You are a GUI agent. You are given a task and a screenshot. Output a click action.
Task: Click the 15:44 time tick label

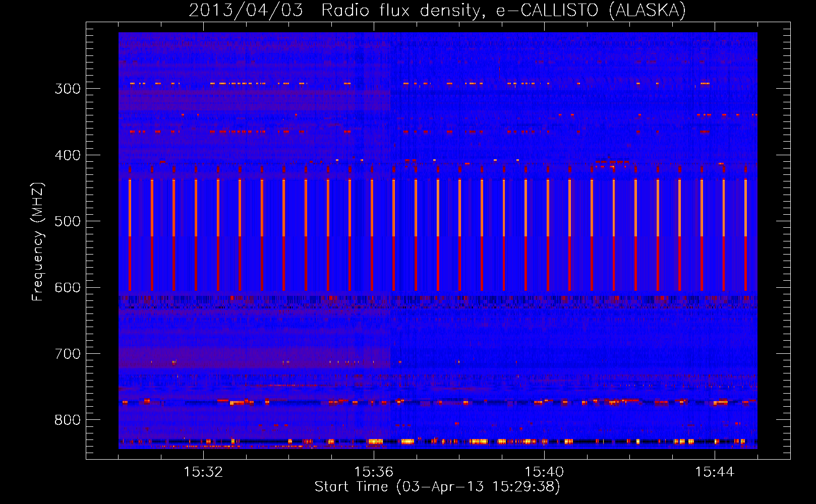(715, 472)
